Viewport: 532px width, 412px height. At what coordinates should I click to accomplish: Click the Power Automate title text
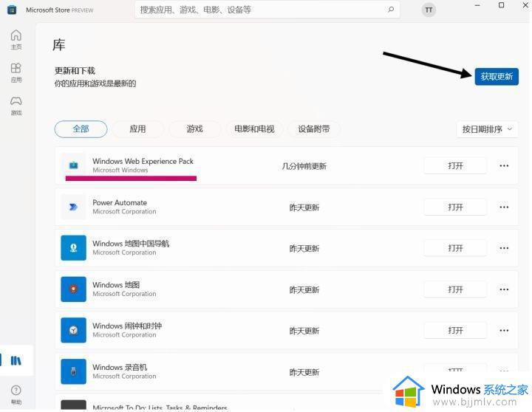(120, 202)
